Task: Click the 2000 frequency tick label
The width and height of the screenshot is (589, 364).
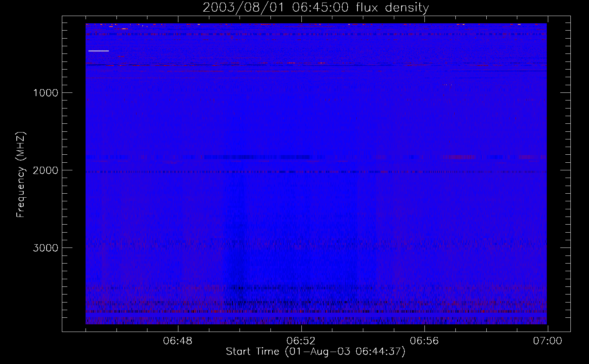Action: (x=46, y=170)
